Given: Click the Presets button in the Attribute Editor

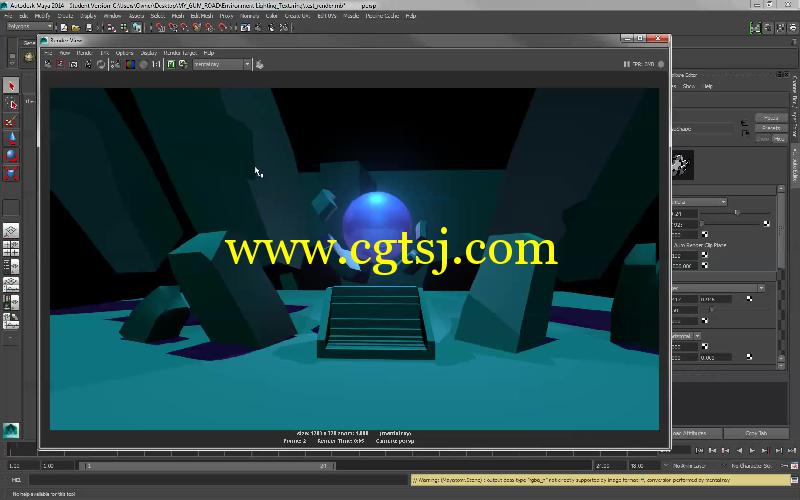Looking at the screenshot, I should (x=771, y=128).
